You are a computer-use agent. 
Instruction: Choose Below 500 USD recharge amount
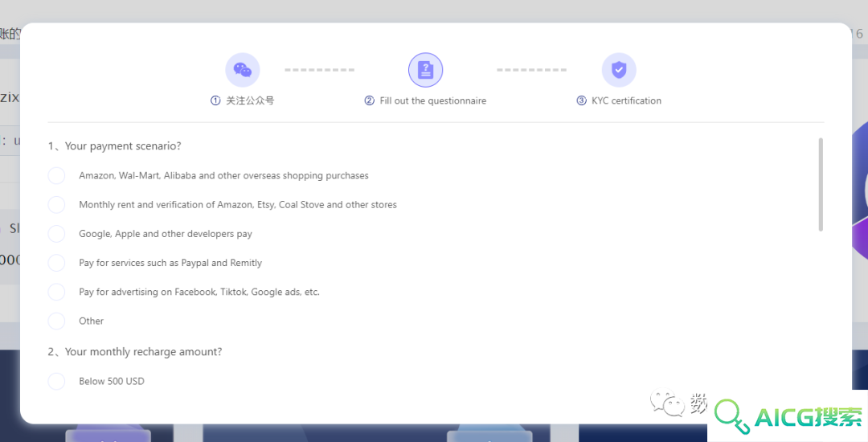[x=56, y=381]
